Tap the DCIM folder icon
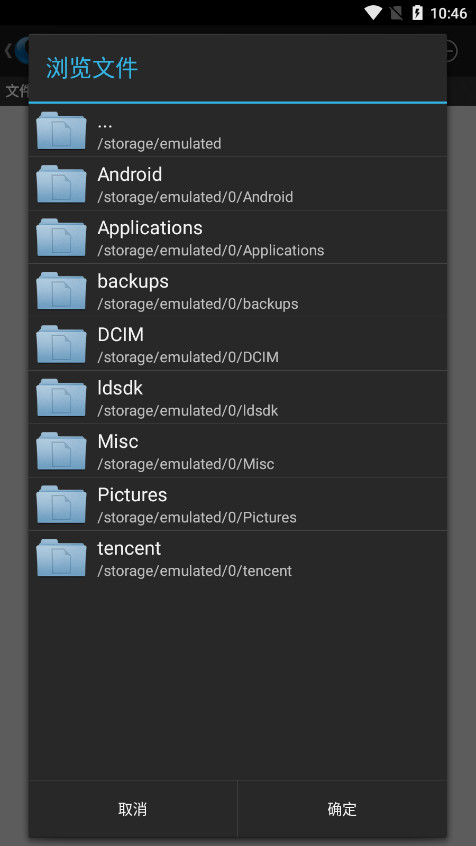Image resolution: width=476 pixels, height=846 pixels. (61, 344)
